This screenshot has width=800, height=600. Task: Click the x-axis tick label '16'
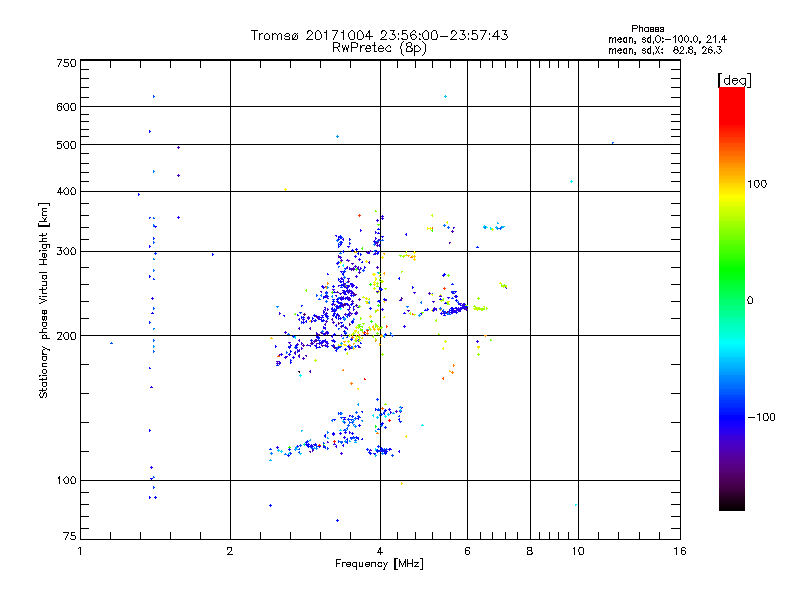[x=680, y=551]
